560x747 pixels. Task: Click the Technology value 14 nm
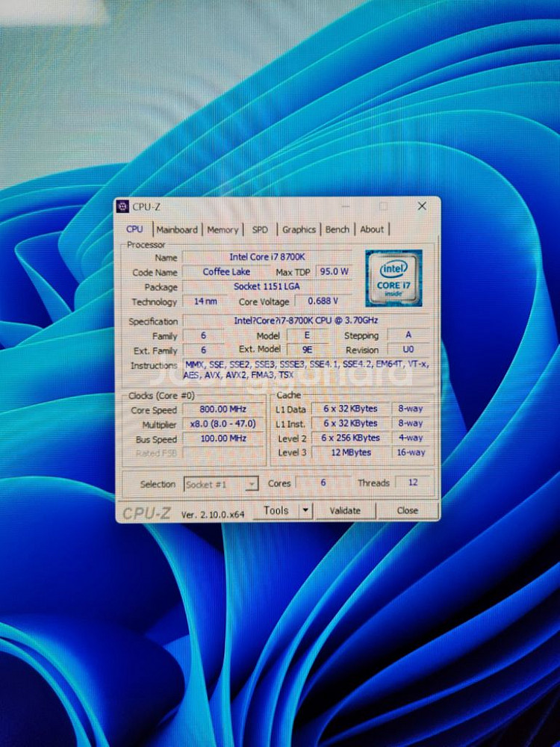pyautogui.click(x=205, y=301)
